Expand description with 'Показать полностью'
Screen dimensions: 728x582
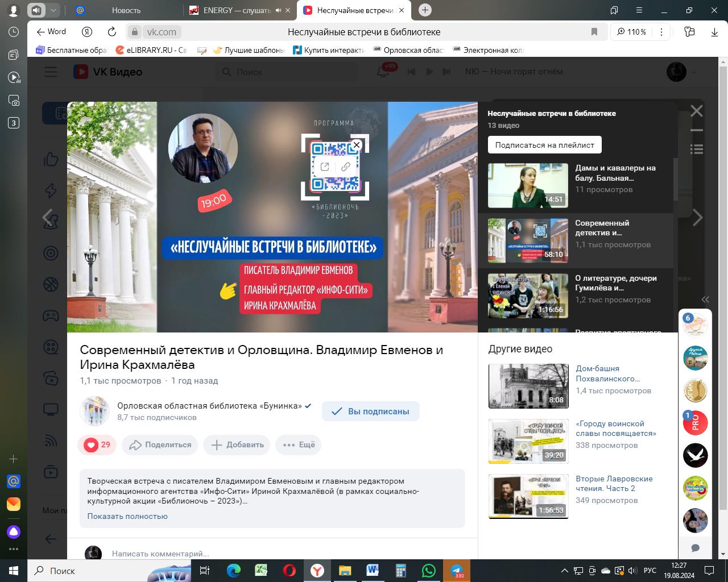[x=127, y=516]
